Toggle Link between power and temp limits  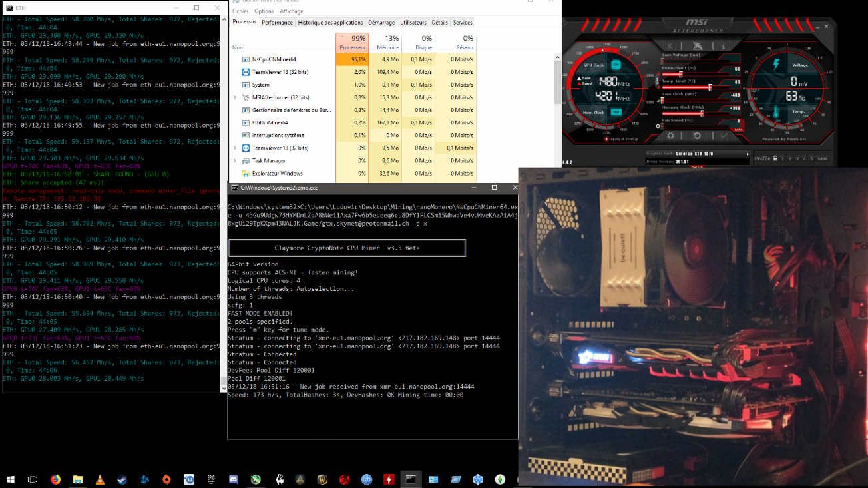657,81
